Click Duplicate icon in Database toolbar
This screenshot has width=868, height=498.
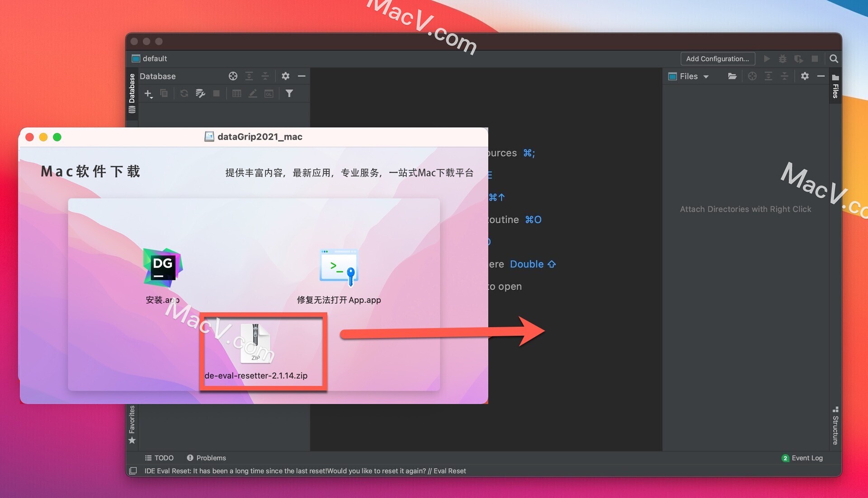tap(164, 93)
